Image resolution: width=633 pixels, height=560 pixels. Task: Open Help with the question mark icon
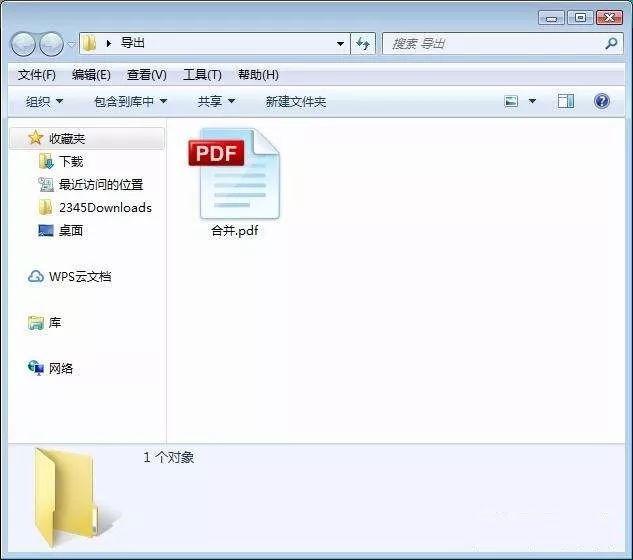click(602, 101)
